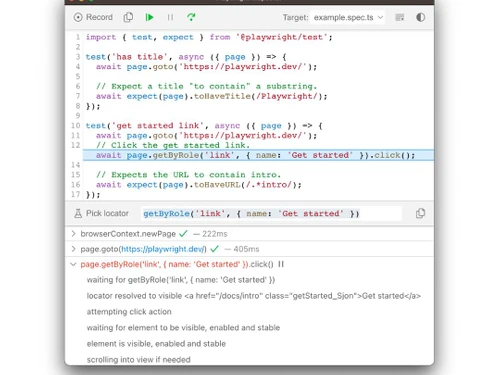Collapse the page.getByRole click log entry
The width and height of the screenshot is (500, 375).
(73, 264)
